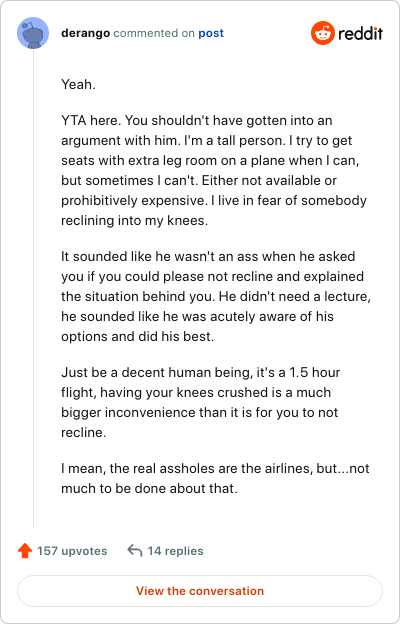This screenshot has width=400, height=624.
Task: Click the orange Reddit Snoo logo
Action: [323, 33]
